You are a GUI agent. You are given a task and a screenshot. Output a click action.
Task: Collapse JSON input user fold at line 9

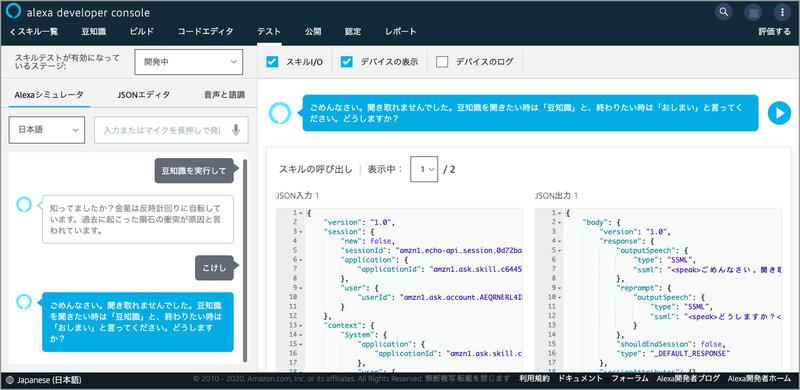tap(301, 287)
